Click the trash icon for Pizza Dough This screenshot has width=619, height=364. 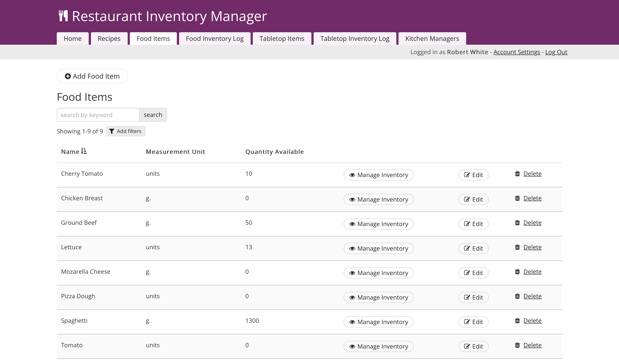pos(517,296)
